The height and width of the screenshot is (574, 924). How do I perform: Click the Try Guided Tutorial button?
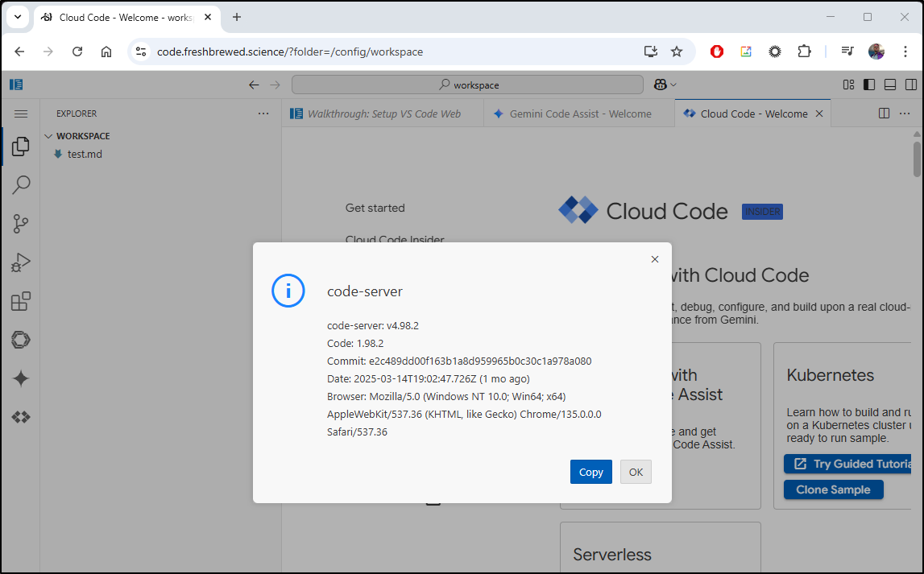[847, 464]
